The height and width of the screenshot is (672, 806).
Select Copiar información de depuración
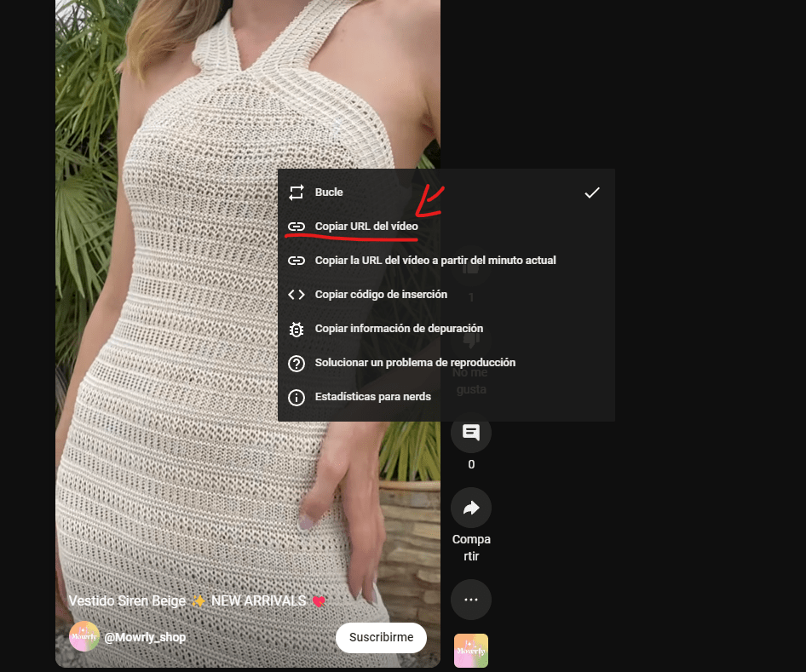click(446, 328)
